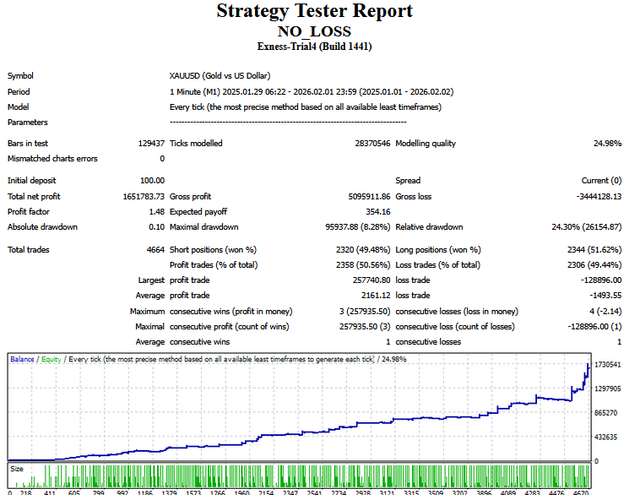The image size is (640, 495).
Task: Select the Profit factor value 1.48
Action: click(155, 211)
